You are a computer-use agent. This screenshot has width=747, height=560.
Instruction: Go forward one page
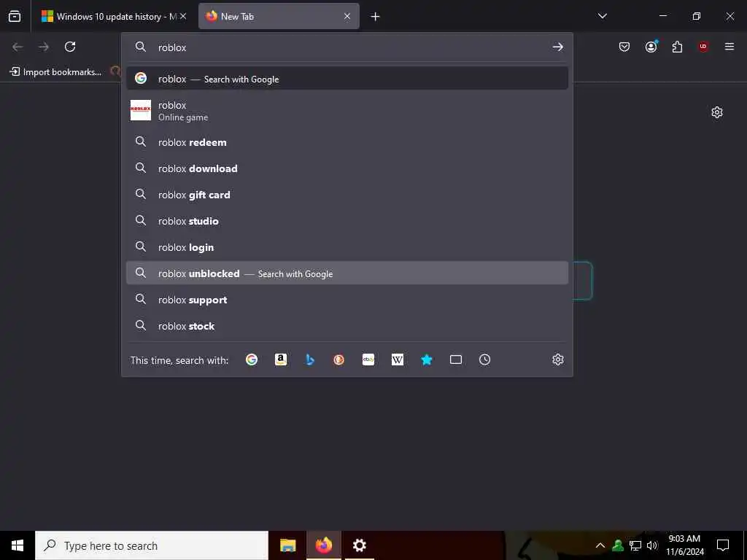click(x=44, y=47)
